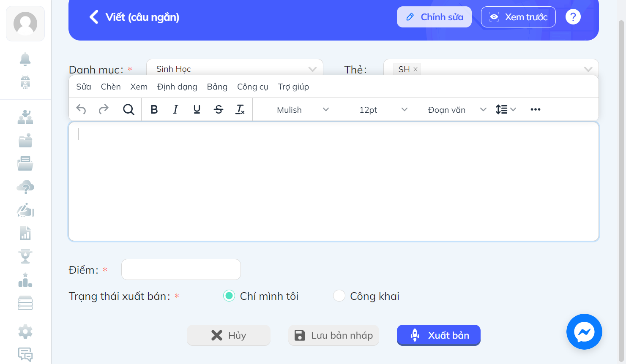The height and width of the screenshot is (364, 626).
Task: Open find and replace magnifier tool
Action: (128, 110)
